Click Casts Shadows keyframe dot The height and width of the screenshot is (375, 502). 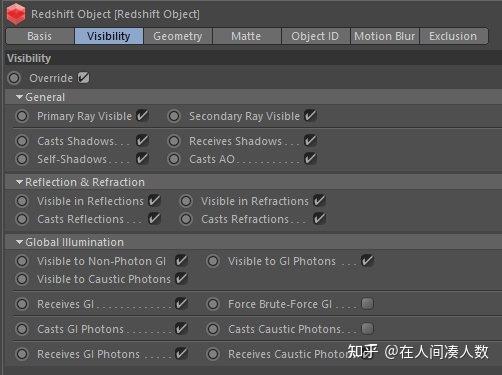pos(22,141)
